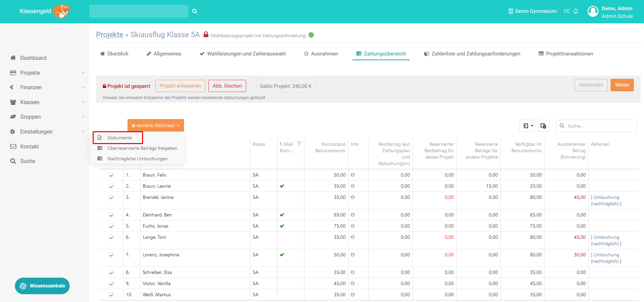Click the Suche magnifier icon in sidebar

click(x=13, y=161)
